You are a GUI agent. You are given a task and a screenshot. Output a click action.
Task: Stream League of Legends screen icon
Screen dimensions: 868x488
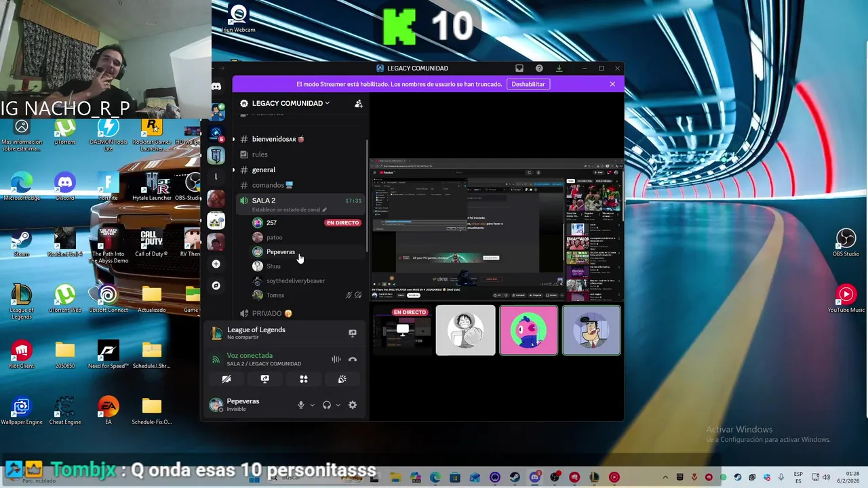pyautogui.click(x=352, y=333)
